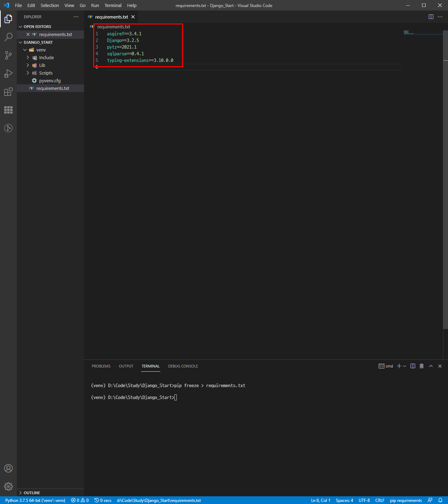
Task: Maximize the panel size with chevron
Action: point(431,366)
